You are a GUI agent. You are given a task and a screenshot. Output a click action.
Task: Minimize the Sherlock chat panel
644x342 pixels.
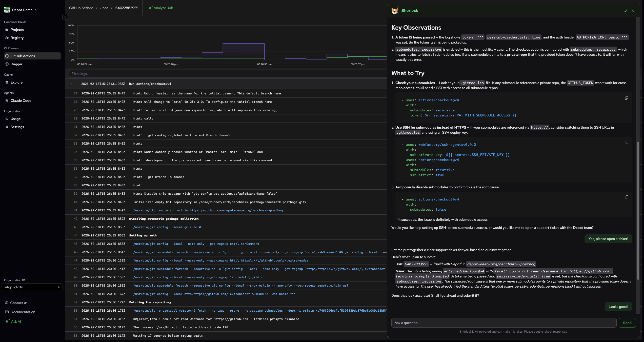coord(626,11)
